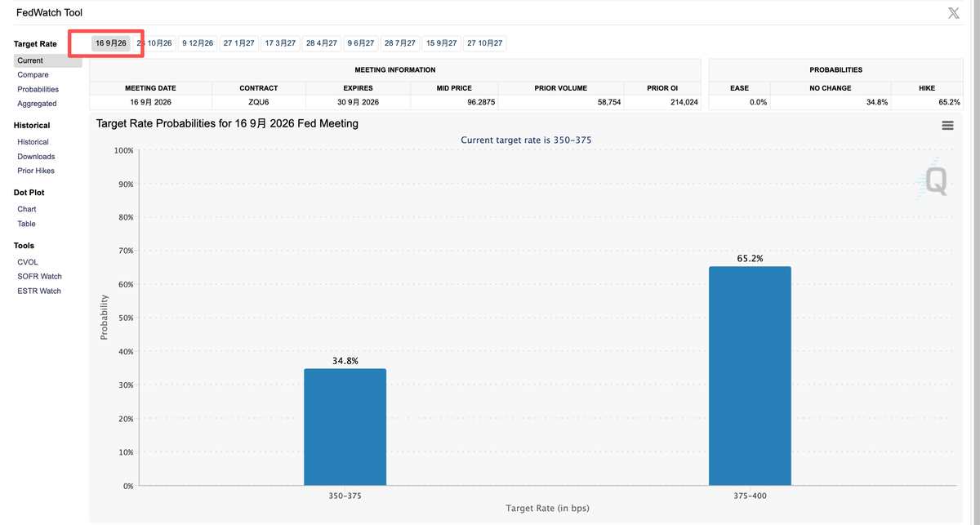Open the X (Twitter) share icon

point(953,12)
